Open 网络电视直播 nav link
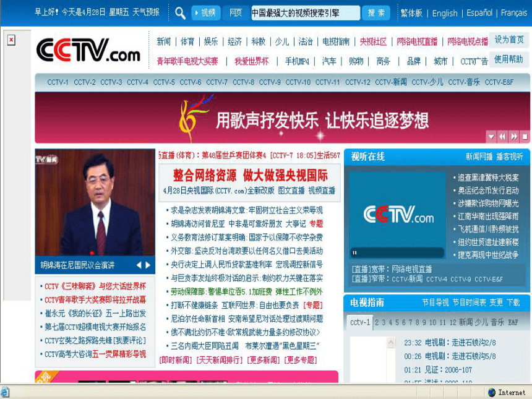This screenshot has height=399, width=532. tap(417, 41)
